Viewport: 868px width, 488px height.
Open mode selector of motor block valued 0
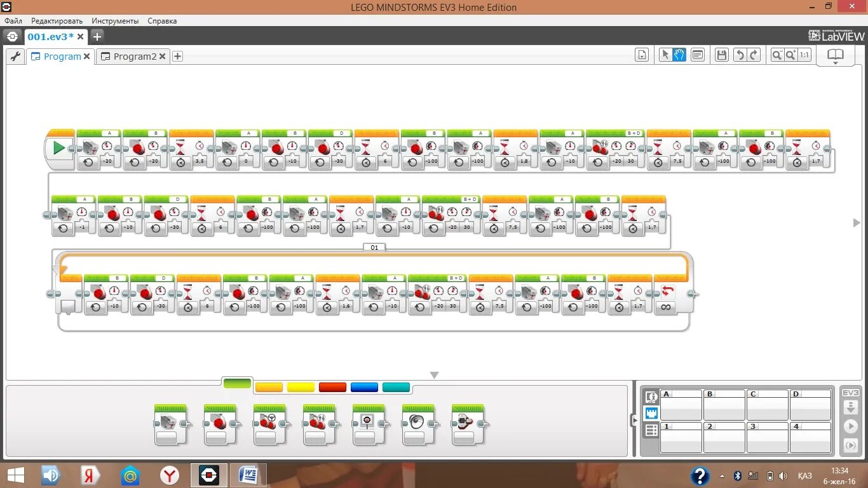pos(227,163)
